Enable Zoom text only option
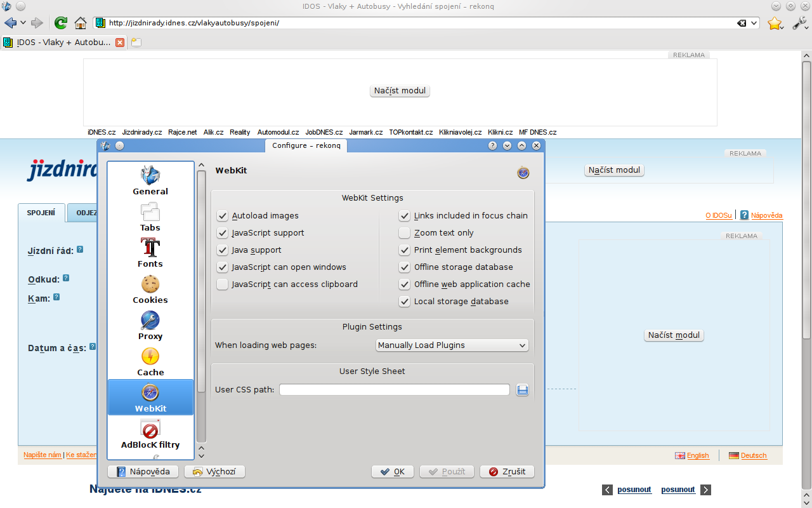The width and height of the screenshot is (812, 508). [404, 233]
